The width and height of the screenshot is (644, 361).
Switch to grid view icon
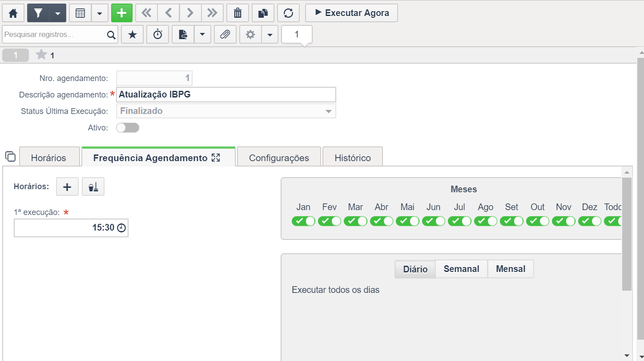80,13
